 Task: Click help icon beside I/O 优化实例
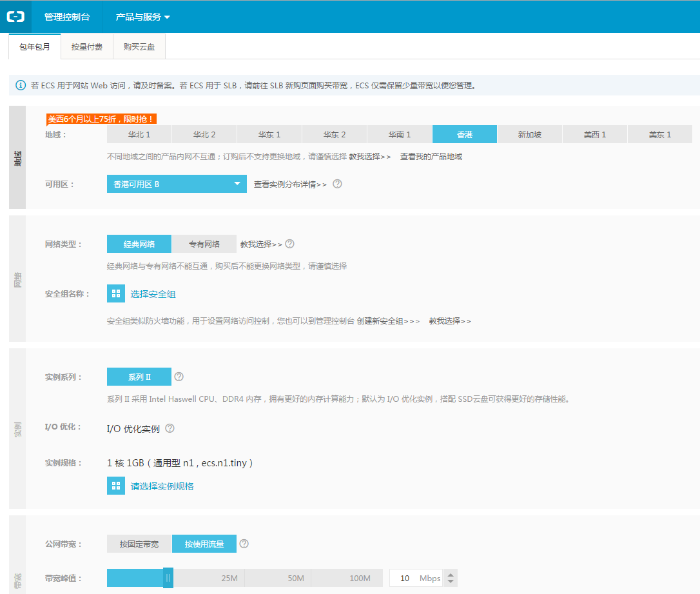tap(170, 429)
